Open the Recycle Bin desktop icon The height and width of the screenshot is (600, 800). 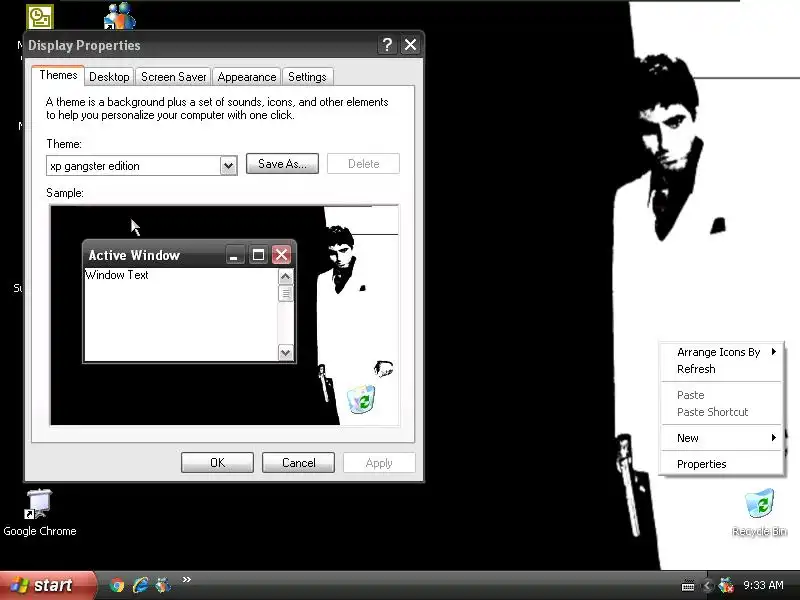[759, 512]
